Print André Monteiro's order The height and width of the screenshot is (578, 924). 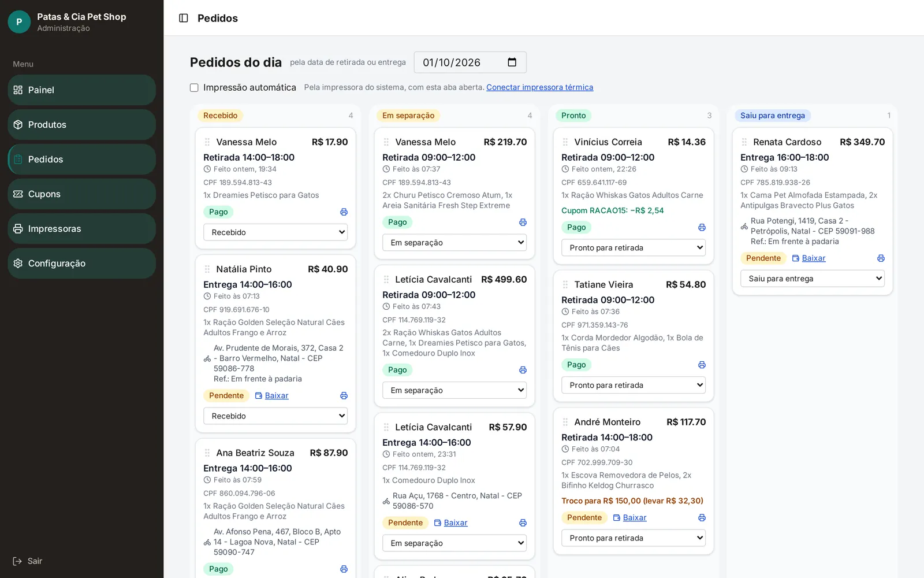click(702, 518)
